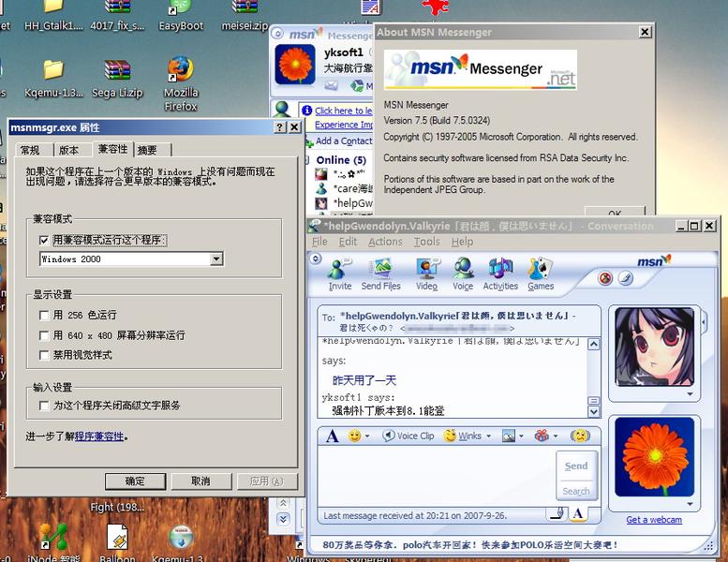Image resolution: width=728 pixels, height=562 pixels.
Task: Switch to text typing mode tab
Action: pyautogui.click(x=578, y=513)
